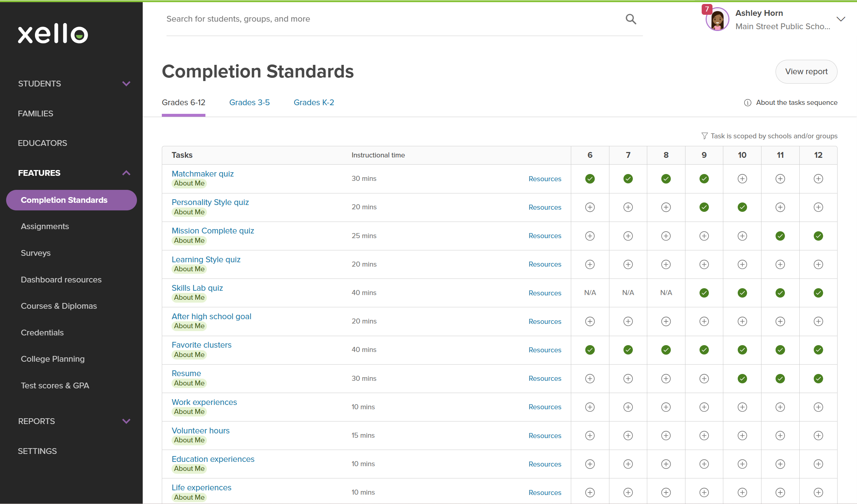
Task: Add Matchmaker quiz for grade 10
Action: tap(742, 179)
